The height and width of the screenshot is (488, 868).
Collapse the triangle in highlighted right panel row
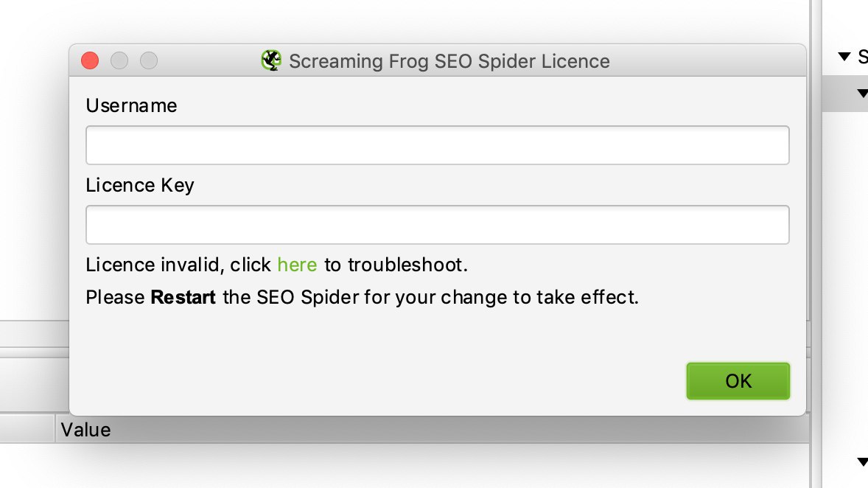862,93
